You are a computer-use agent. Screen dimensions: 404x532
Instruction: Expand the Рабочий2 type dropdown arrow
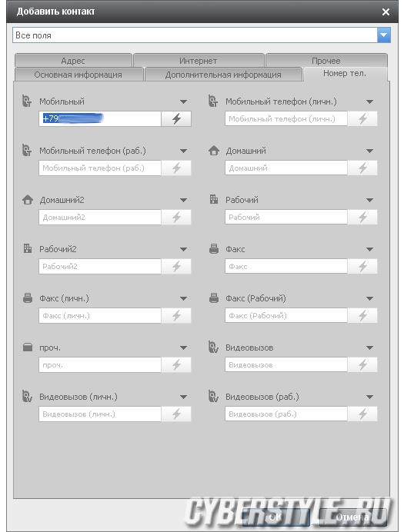coord(183,249)
